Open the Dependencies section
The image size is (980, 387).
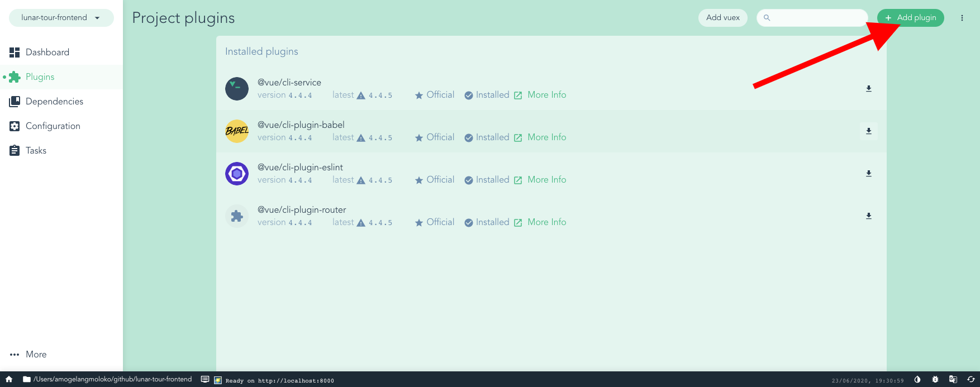[x=54, y=102]
